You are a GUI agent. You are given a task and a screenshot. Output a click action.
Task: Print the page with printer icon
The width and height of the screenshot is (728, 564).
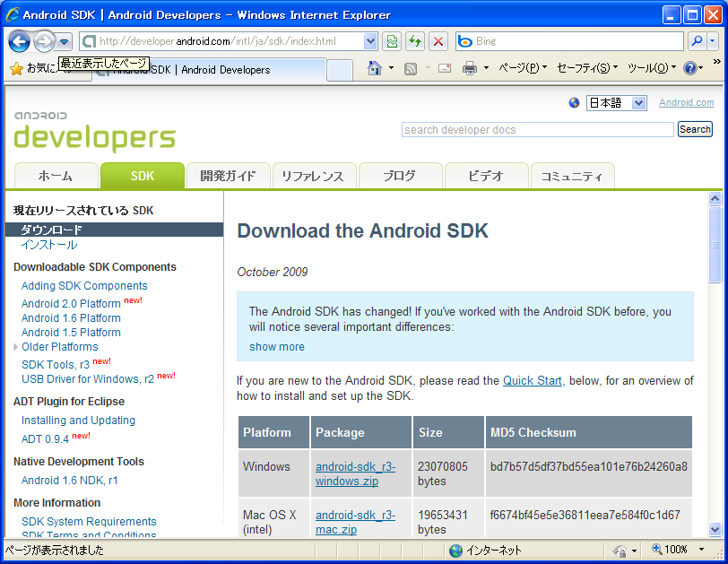coord(470,69)
